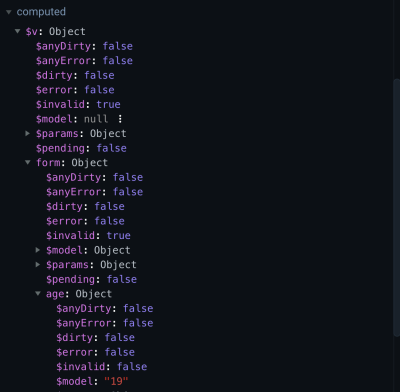Collapse the computed section arrow
This screenshot has height=392, width=400.
click(x=9, y=12)
